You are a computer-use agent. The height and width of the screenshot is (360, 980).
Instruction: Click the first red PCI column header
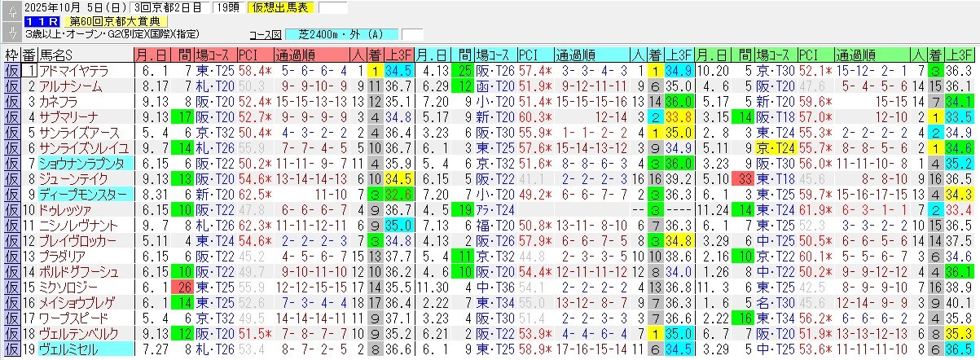pos(248,55)
